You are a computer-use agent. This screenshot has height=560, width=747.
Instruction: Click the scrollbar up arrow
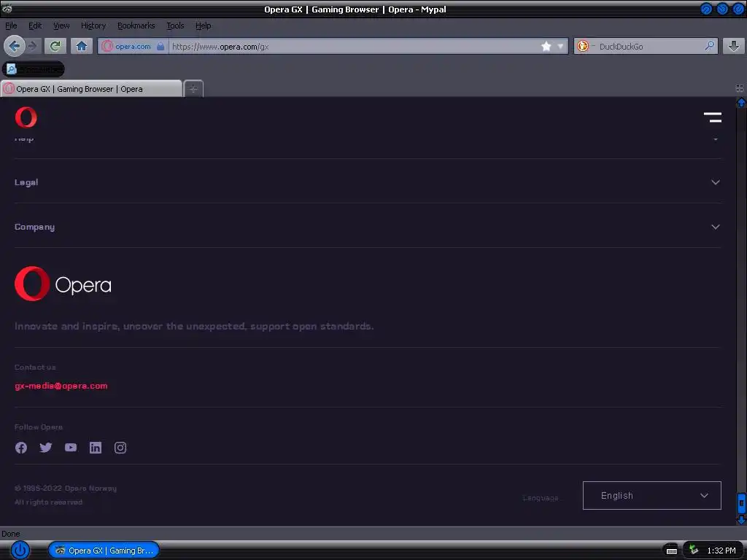[x=741, y=102]
